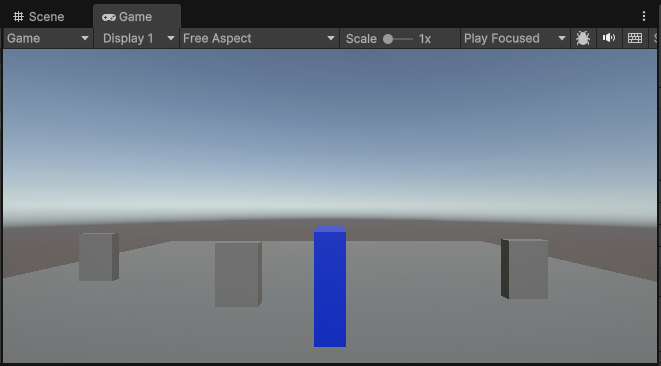Viewport: 661px width, 366px height.
Task: Toggle the Frame Debugger bug icon
Action: point(583,38)
